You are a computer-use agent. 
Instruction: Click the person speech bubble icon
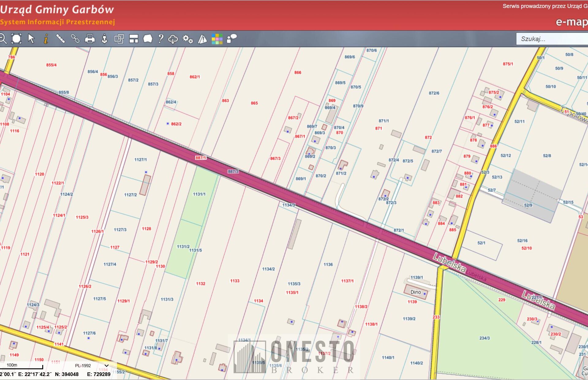232,39
